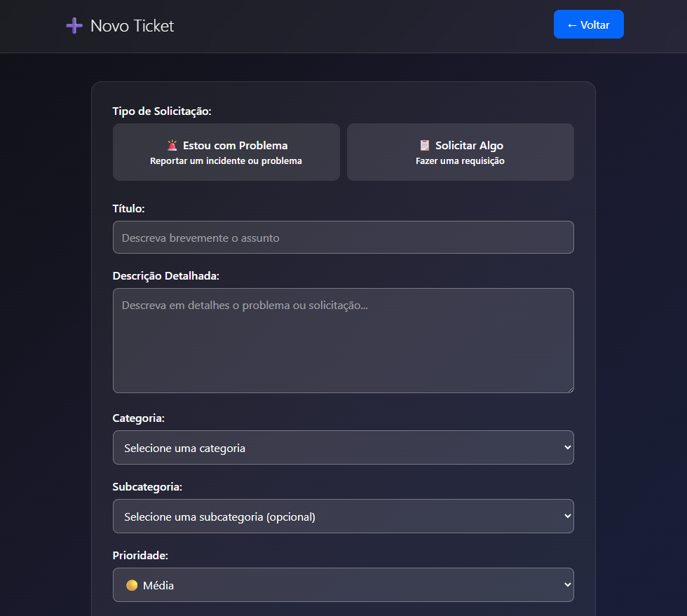Image resolution: width=687 pixels, height=616 pixels.
Task: Open the Subcategoria dropdown
Action: (343, 516)
